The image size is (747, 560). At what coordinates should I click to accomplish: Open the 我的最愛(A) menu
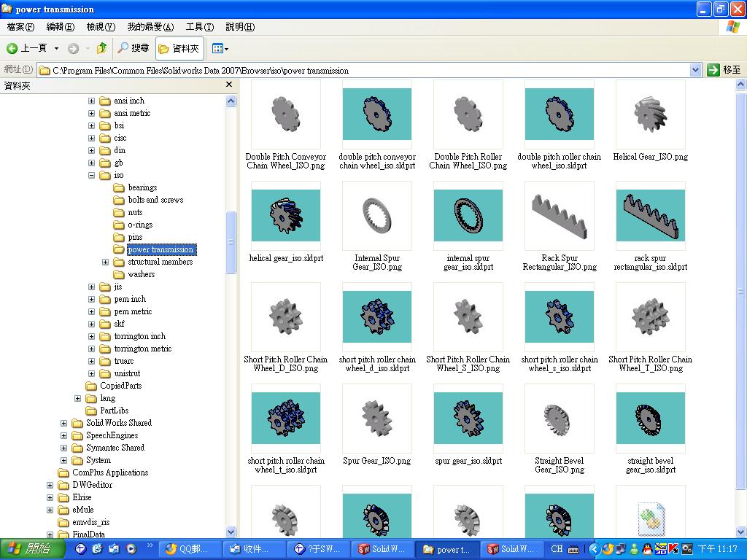point(150,27)
